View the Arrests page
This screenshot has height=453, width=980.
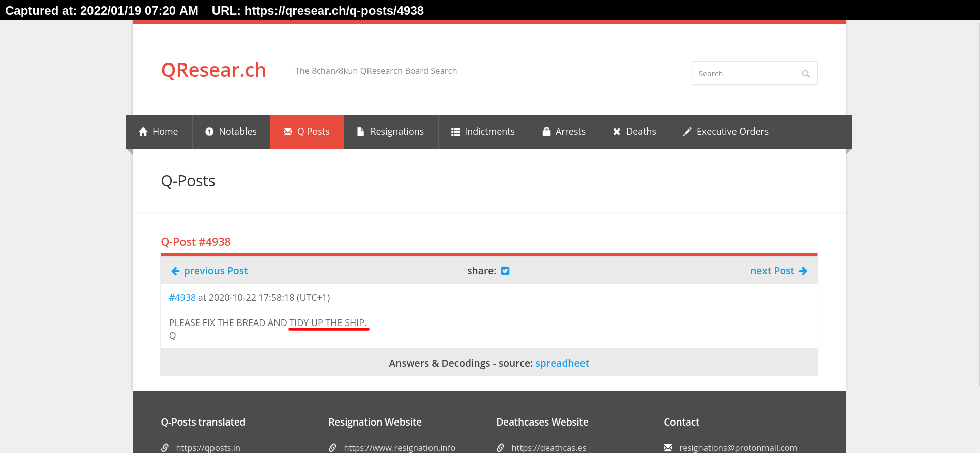564,132
